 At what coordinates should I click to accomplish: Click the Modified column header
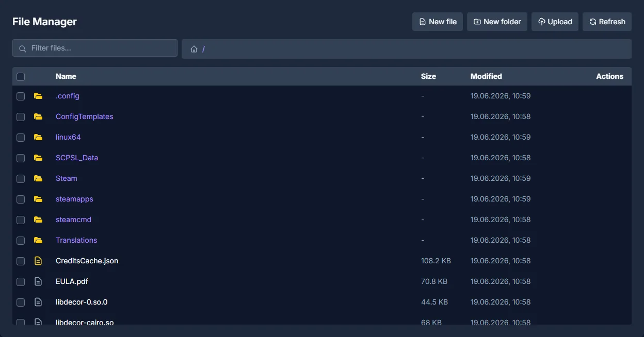point(486,76)
